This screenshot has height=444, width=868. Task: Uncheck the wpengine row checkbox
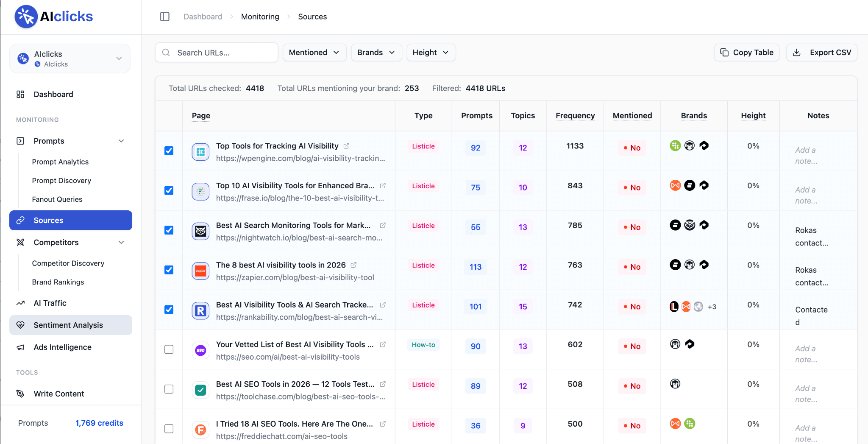[169, 151]
